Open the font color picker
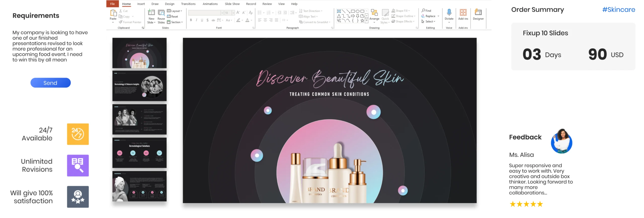The width and height of the screenshot is (644, 218). 251,20
